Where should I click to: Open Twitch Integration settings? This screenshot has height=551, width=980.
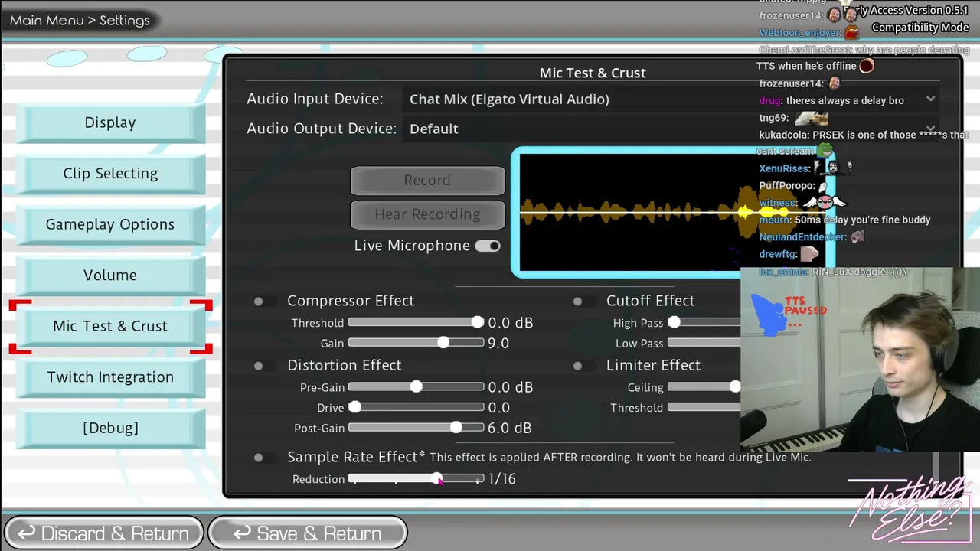pos(110,377)
